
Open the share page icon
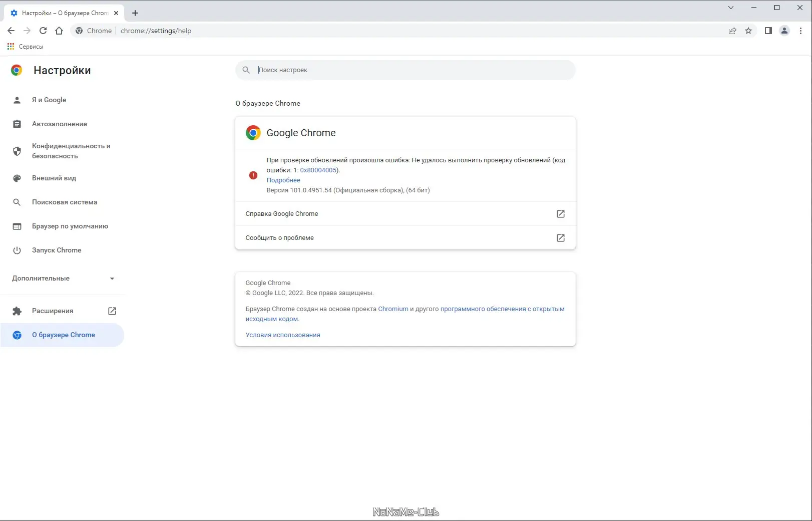(732, 31)
